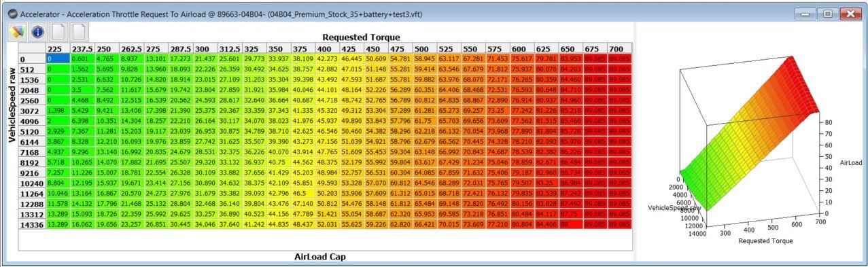Close the Accelerator table window
Screen dimensions: 868x267
pos(850,13)
